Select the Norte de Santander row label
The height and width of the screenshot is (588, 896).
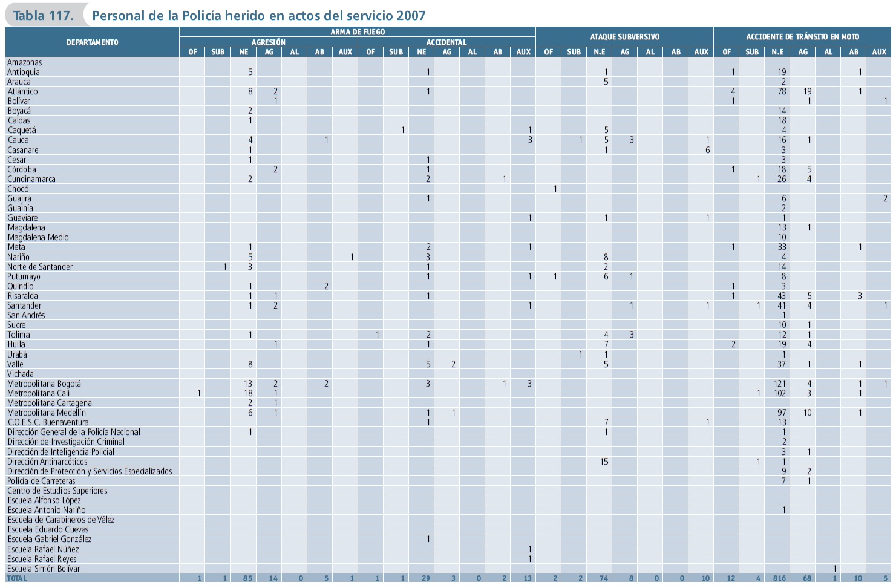click(40, 267)
